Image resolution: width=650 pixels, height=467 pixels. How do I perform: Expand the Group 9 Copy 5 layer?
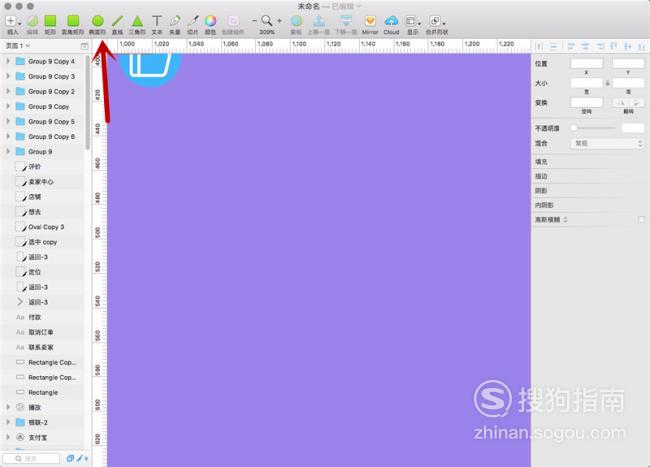(x=8, y=121)
